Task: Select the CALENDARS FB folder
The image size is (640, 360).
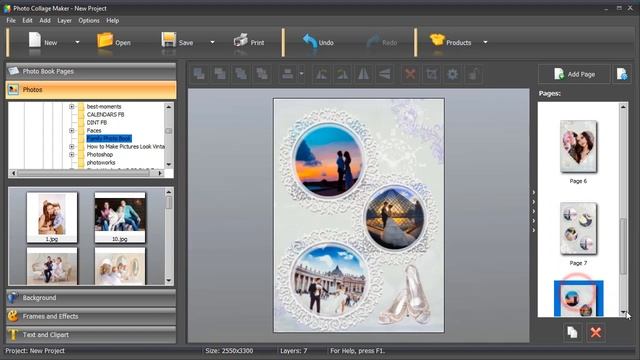Action: (x=105, y=115)
